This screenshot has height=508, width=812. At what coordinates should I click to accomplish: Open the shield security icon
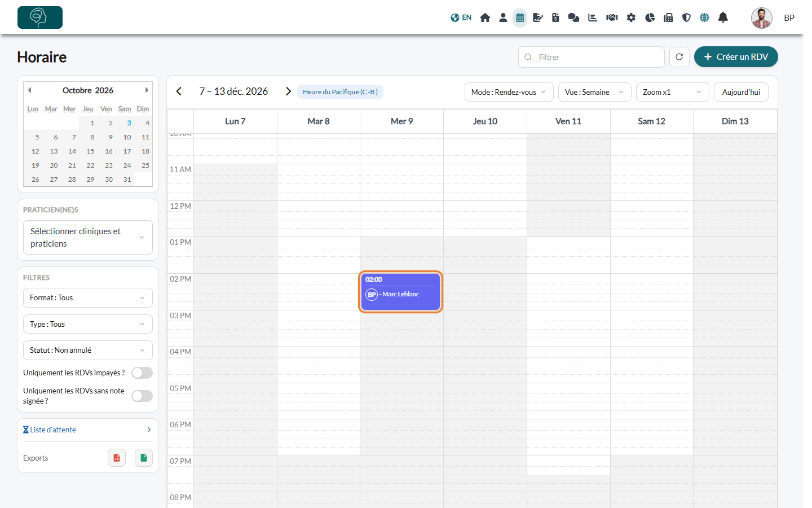coord(686,17)
